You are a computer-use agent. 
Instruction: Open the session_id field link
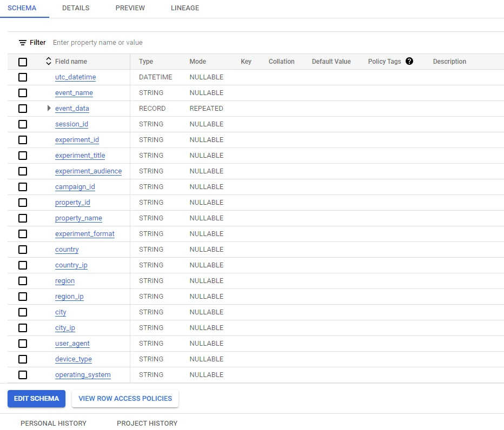[x=71, y=124]
